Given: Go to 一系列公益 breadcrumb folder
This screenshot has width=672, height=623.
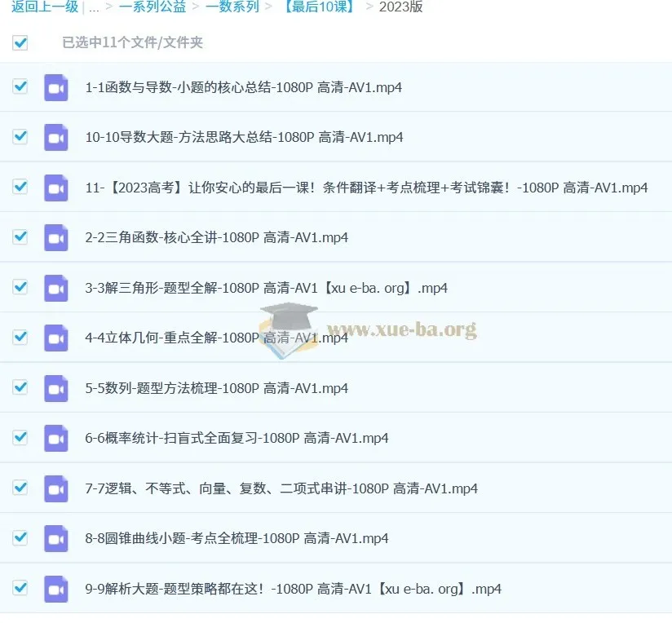Looking at the screenshot, I should coord(153,7).
